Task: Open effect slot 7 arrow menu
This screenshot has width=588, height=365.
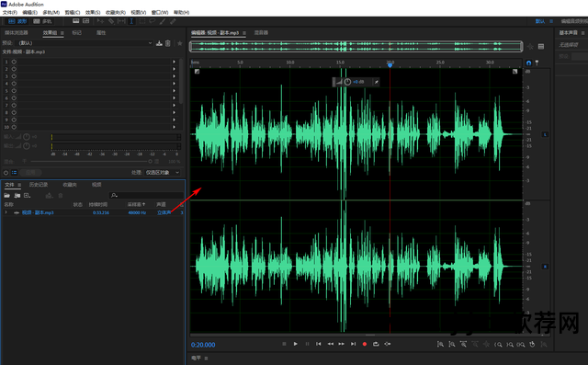Action: click(x=174, y=106)
